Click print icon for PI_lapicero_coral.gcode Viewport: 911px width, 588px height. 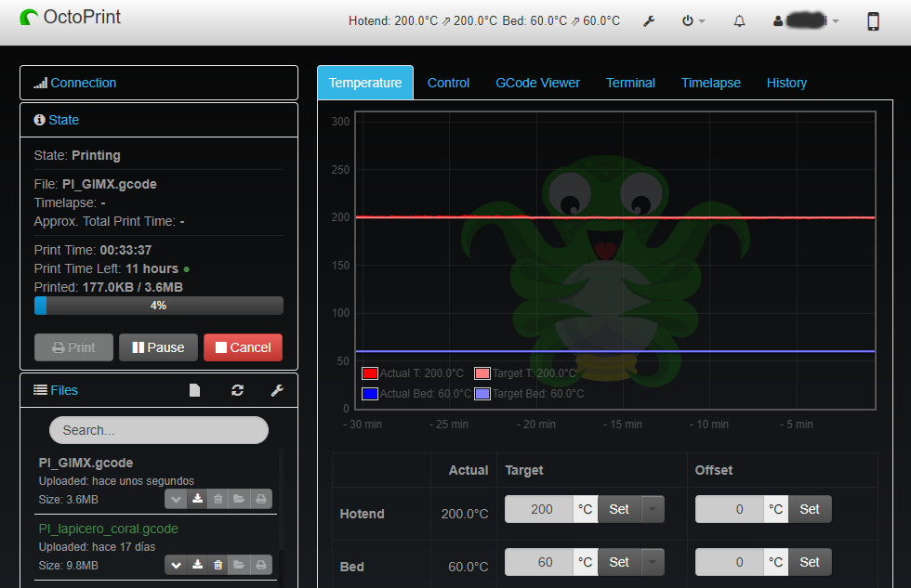[261, 565]
